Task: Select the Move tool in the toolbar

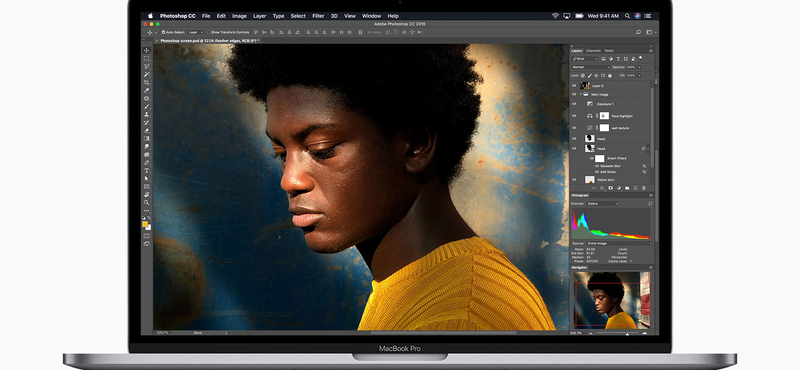Action: pyautogui.click(x=147, y=51)
